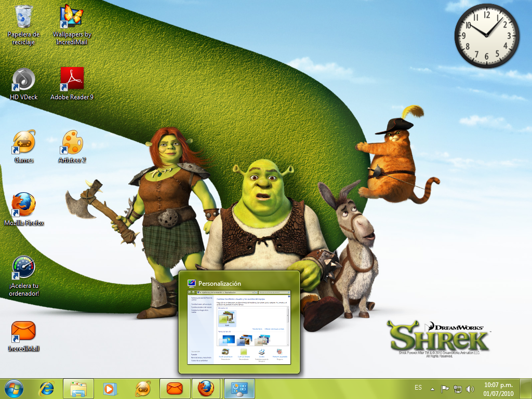Open the volume speaker tray icon
Screen dimensions: 532x399
click(470, 389)
